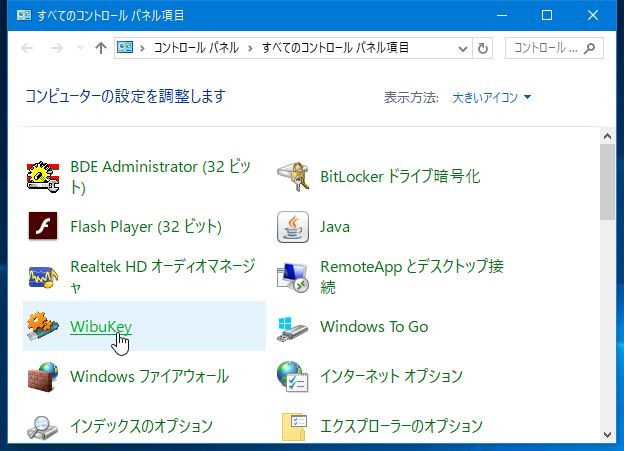The image size is (624, 451).
Task: Open the Realtek HD audio manager icon
Action: [43, 276]
